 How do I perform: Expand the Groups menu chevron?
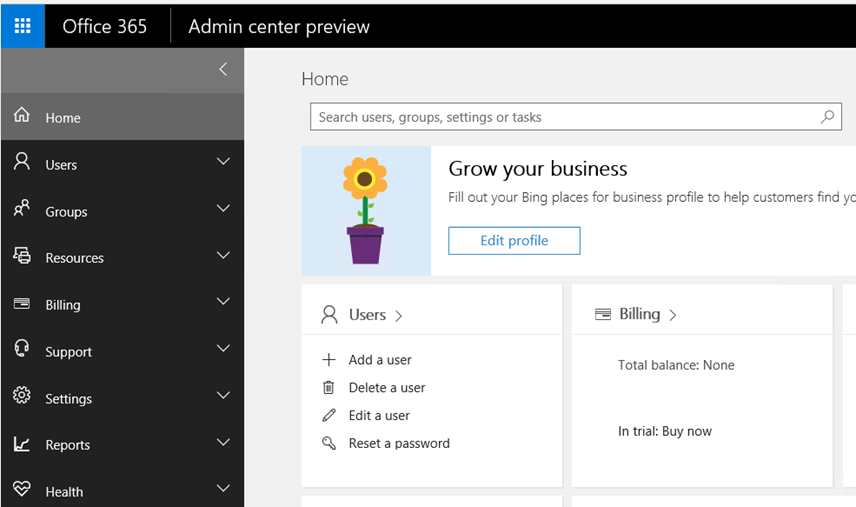tap(223, 208)
